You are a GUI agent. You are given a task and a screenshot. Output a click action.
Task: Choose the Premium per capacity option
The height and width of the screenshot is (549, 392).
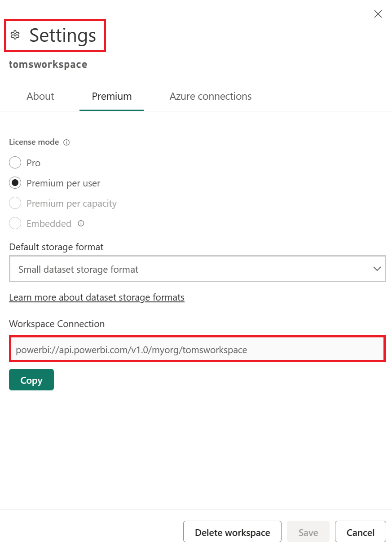tap(15, 203)
